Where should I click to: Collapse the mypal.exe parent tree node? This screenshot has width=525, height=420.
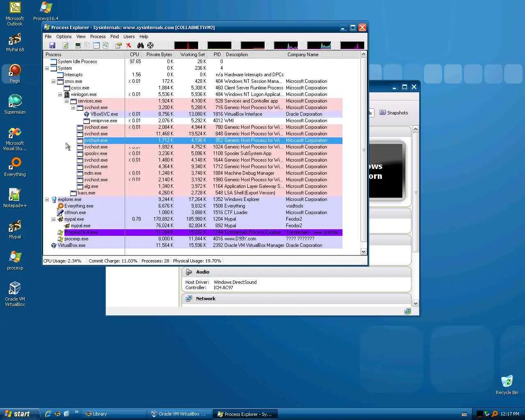tap(53, 219)
